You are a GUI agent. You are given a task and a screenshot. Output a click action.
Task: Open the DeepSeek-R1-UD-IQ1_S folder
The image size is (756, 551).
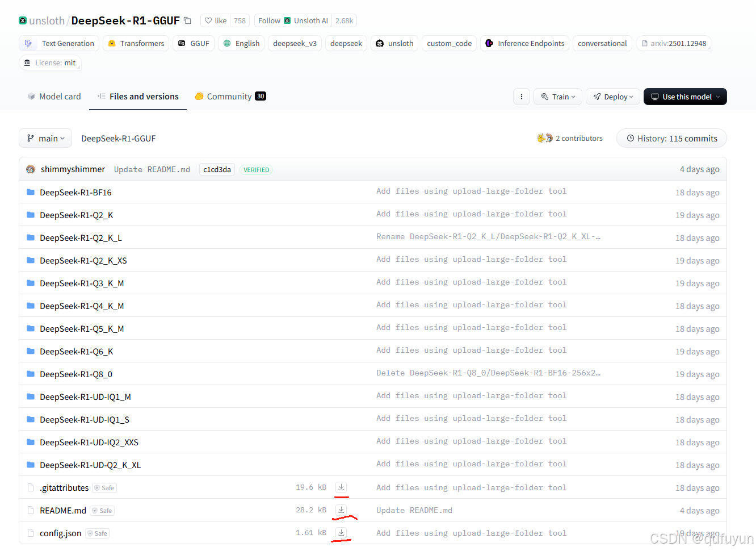pos(85,420)
